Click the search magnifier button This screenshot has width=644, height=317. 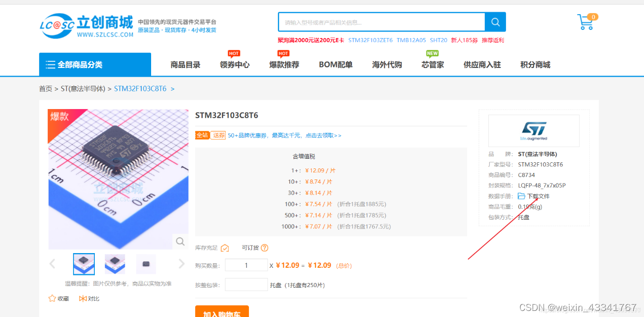click(x=495, y=22)
